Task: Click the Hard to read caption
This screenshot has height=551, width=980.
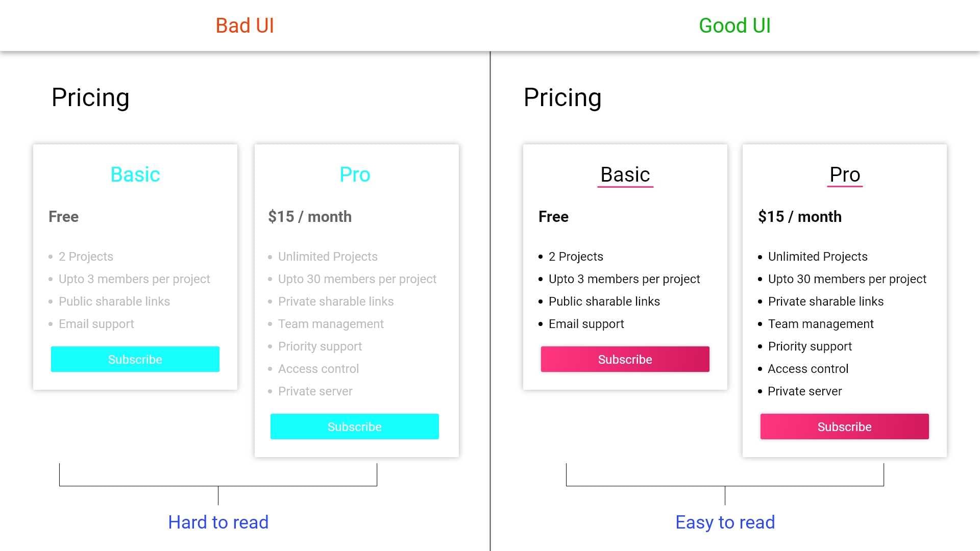Action: pyautogui.click(x=218, y=522)
